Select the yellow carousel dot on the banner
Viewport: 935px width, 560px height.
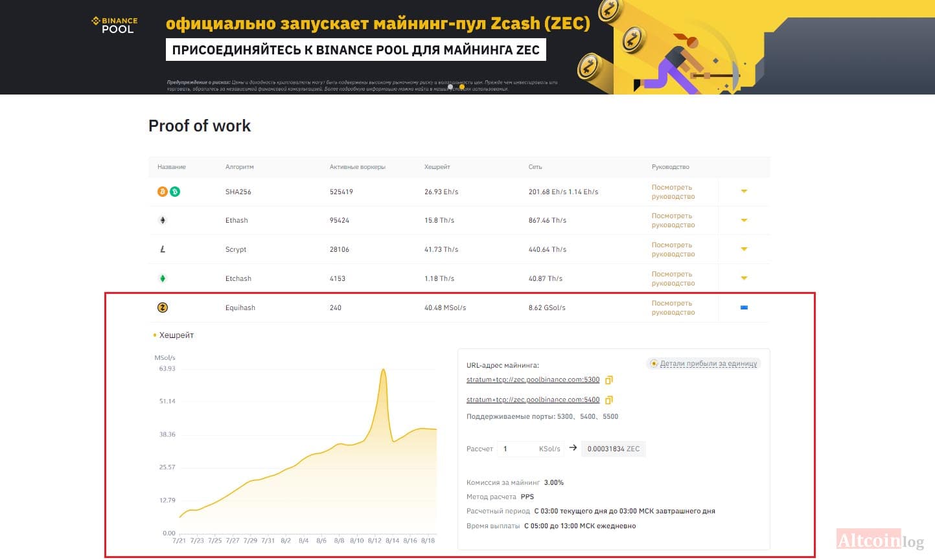pos(462,86)
